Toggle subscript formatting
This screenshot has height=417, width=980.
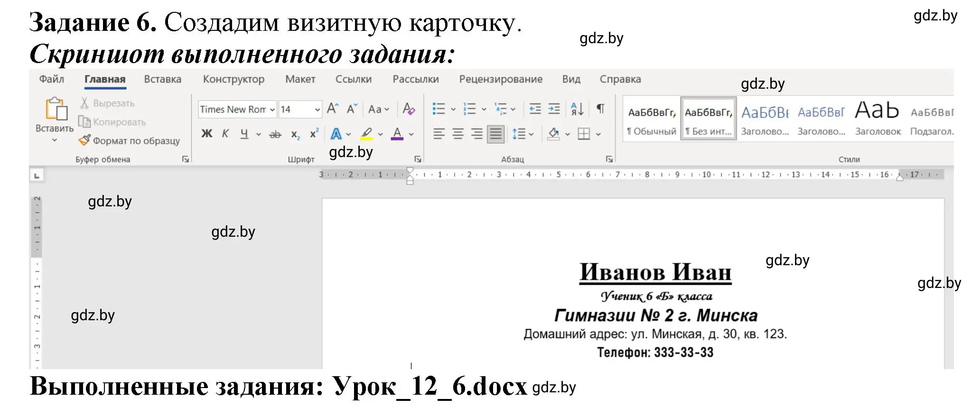point(295,135)
